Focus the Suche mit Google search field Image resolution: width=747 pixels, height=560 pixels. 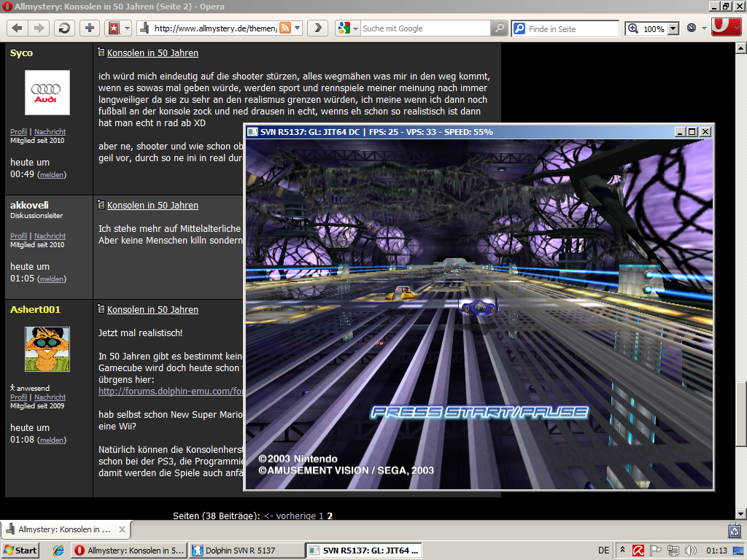pyautogui.click(x=425, y=28)
